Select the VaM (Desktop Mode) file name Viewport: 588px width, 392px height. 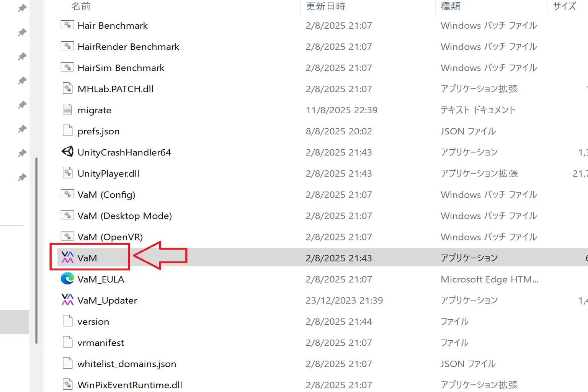[x=125, y=216]
